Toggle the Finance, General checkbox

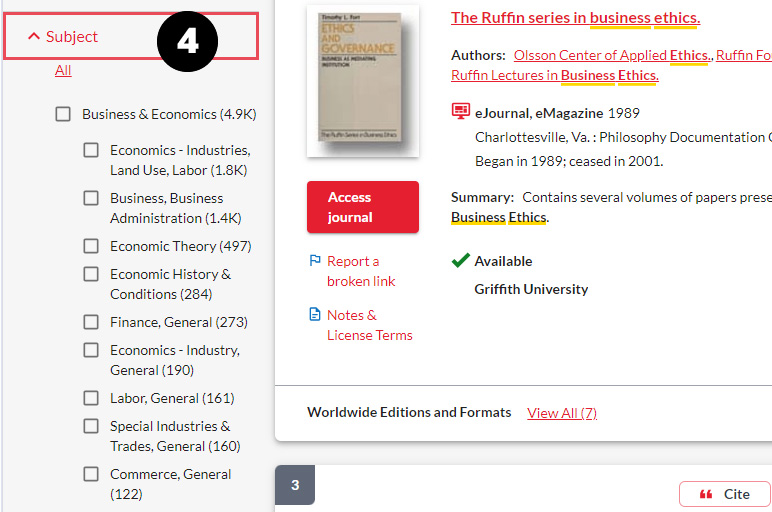91,322
